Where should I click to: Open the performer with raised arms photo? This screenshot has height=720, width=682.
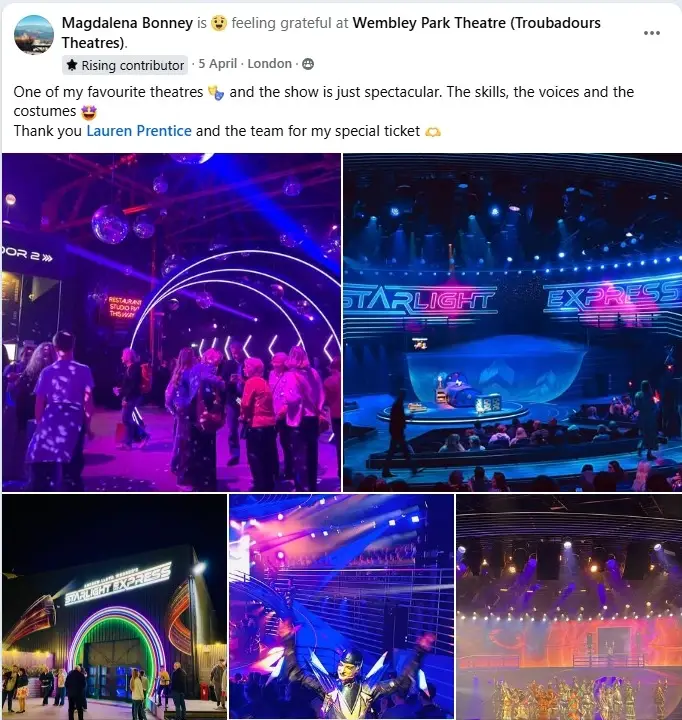click(x=341, y=607)
